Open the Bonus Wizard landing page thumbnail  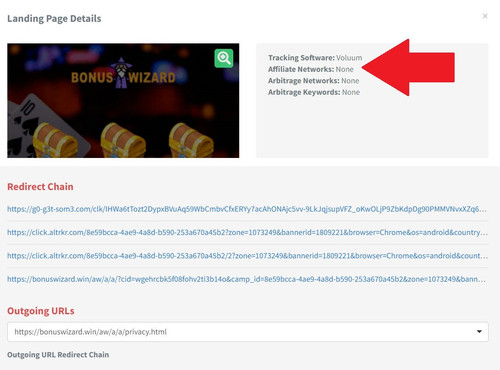coord(123,100)
